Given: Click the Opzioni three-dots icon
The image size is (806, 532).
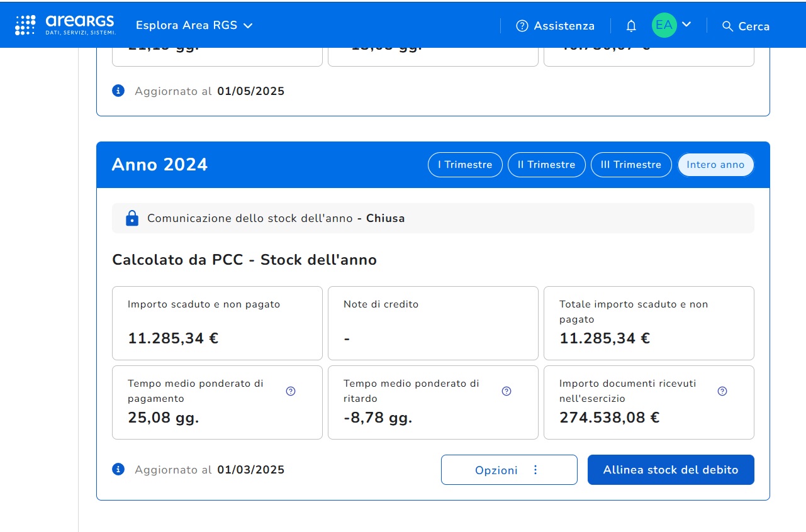Looking at the screenshot, I should (535, 470).
